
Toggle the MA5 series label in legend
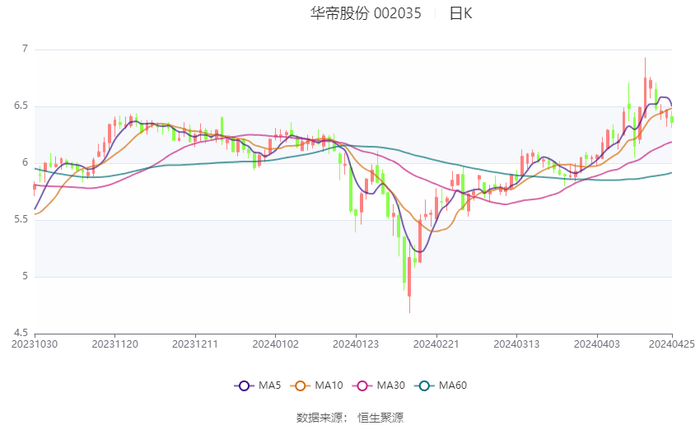tap(270, 386)
